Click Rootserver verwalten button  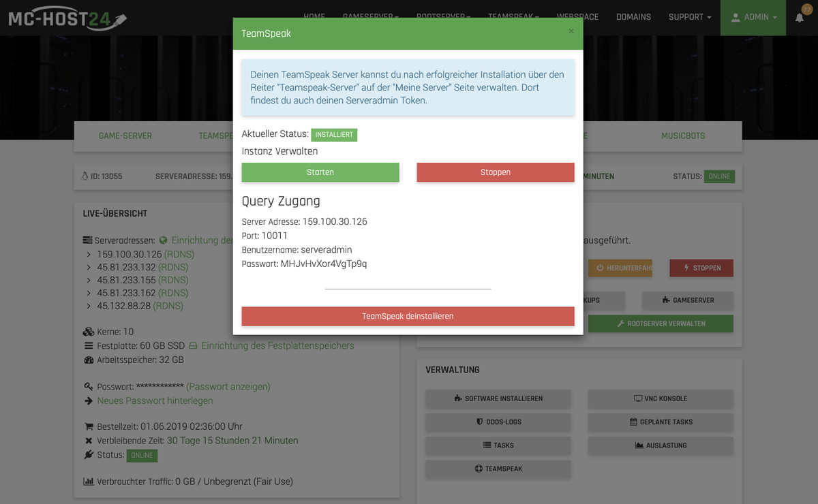[661, 324]
